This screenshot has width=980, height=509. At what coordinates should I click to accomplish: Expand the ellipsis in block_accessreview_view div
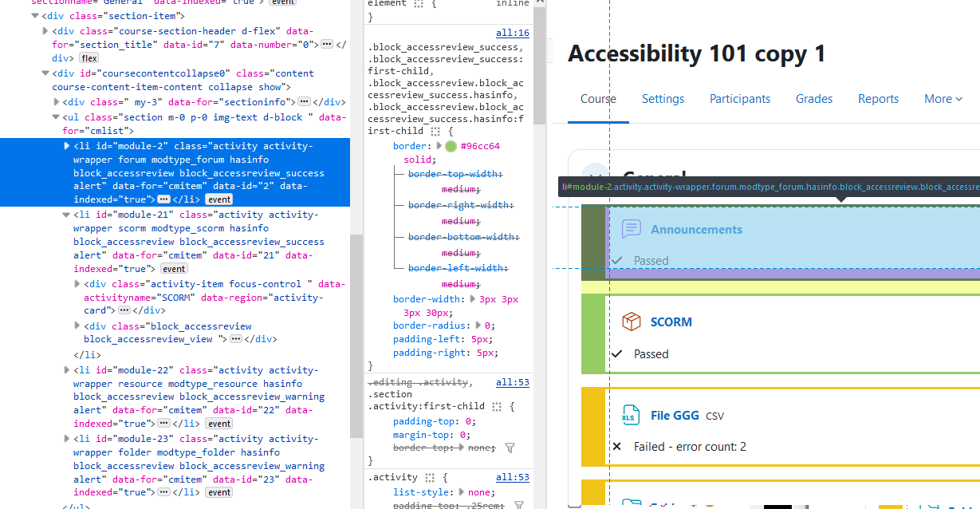235,339
